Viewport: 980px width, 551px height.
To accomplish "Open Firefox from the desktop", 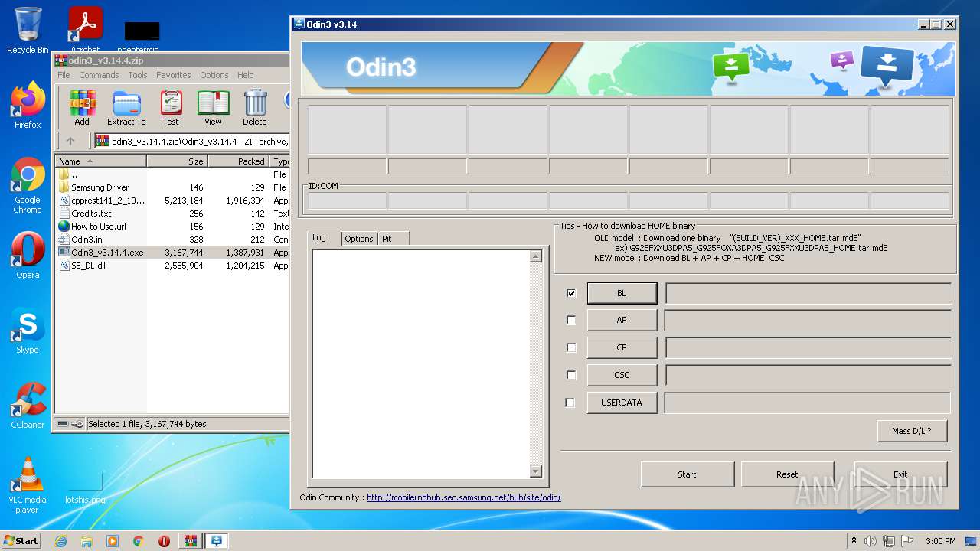I will point(28,106).
